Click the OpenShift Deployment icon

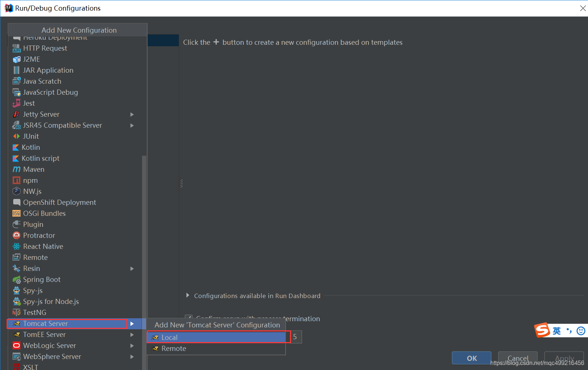(x=17, y=202)
